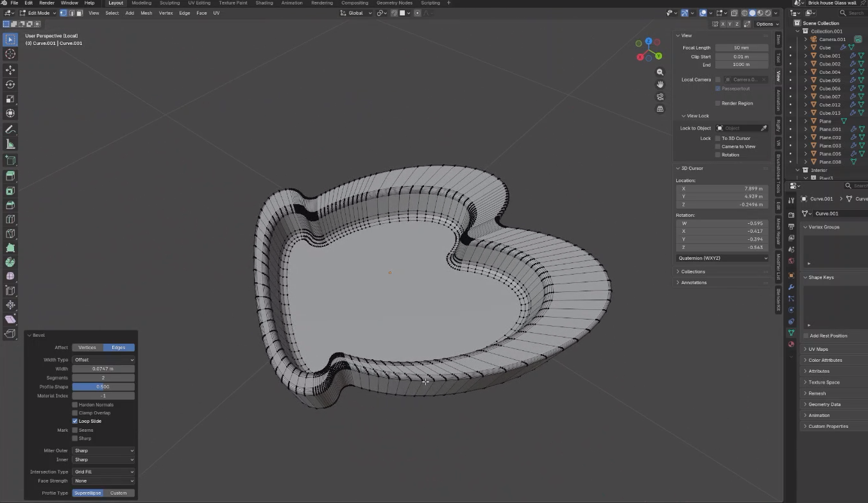Enable Clamp Overlap in the Bevel panel

(75, 413)
